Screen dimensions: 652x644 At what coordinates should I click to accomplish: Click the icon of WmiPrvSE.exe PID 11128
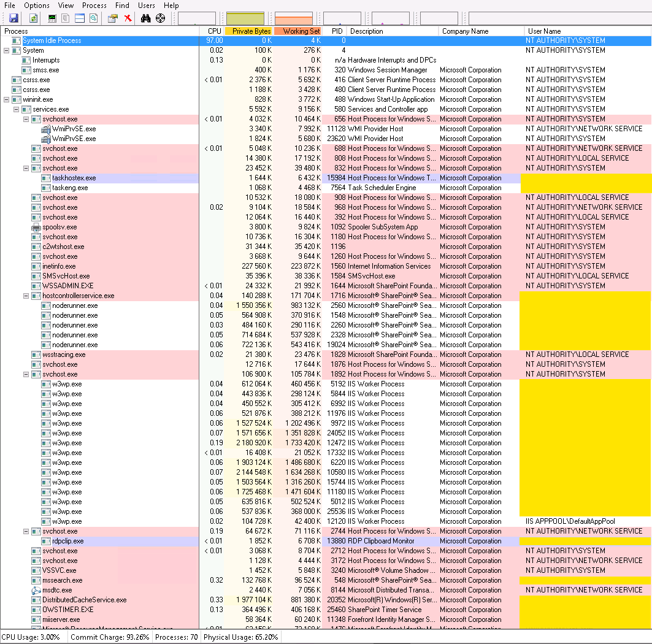coord(46,129)
